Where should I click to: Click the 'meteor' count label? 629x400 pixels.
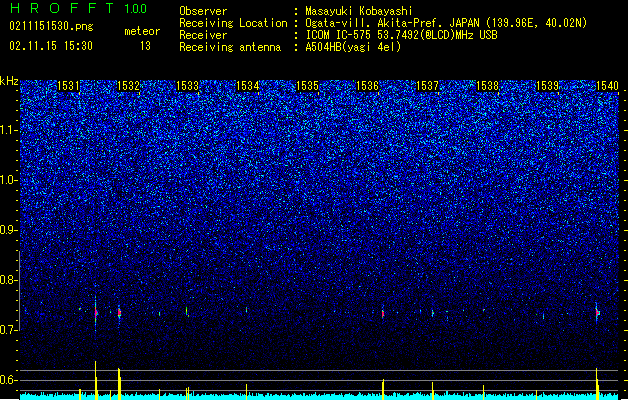[142, 31]
